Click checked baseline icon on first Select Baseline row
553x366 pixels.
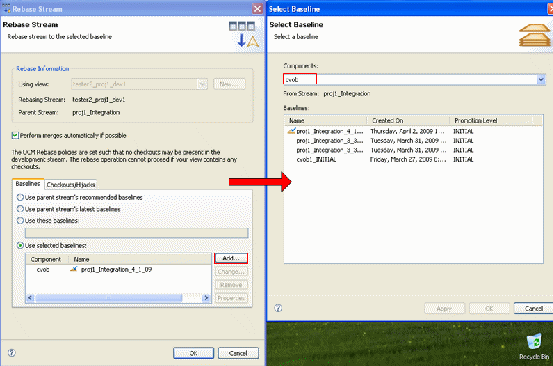pos(291,131)
